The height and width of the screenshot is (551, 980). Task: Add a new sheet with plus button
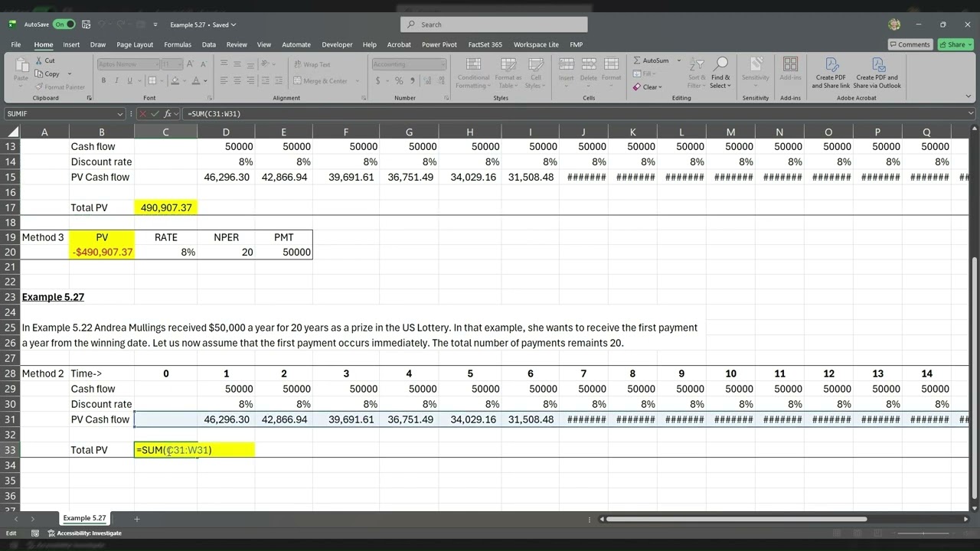click(137, 519)
